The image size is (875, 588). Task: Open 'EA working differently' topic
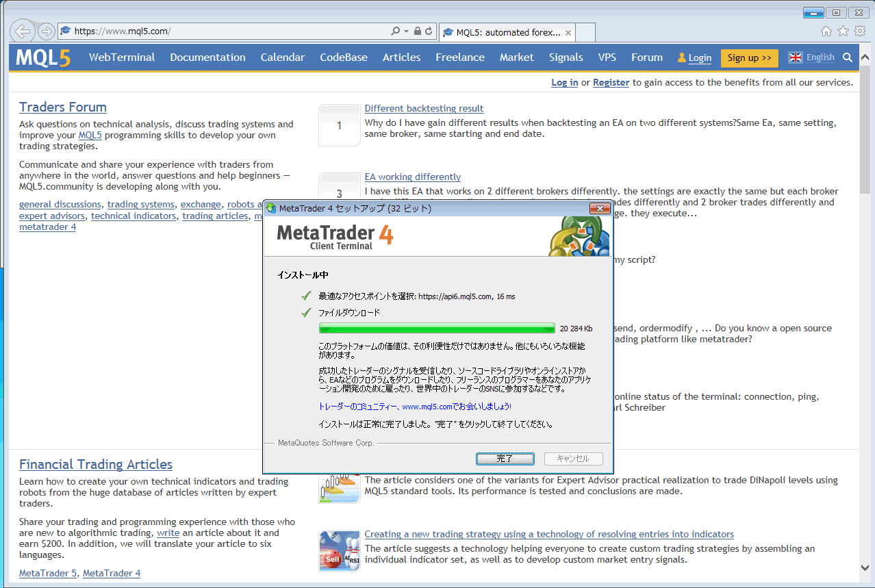413,177
